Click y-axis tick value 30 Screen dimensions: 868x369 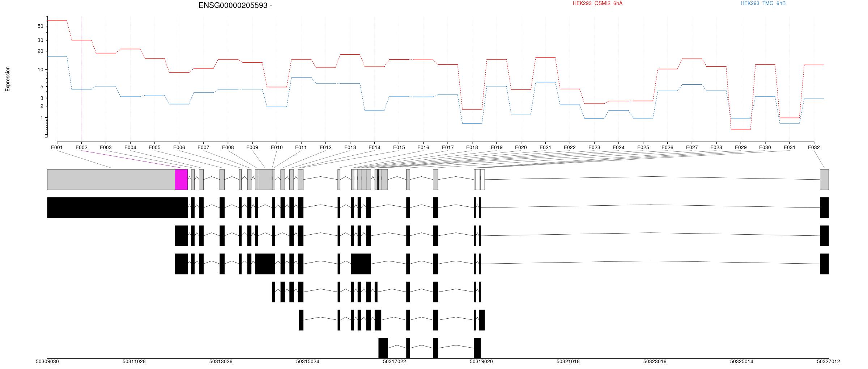[x=40, y=40]
